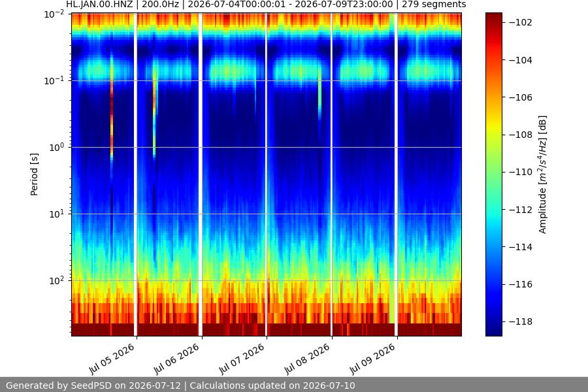This screenshot has width=588, height=392.
Task: Click the 10¹ period tick label
Action: [x=57, y=214]
